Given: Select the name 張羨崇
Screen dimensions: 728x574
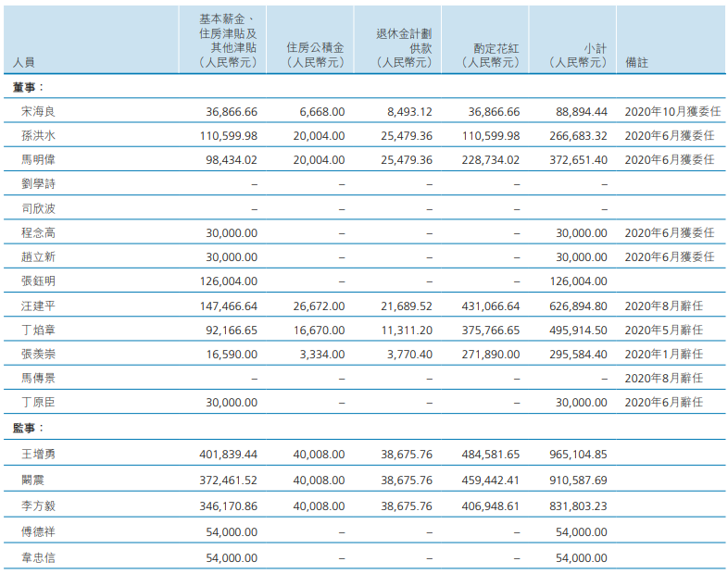Looking at the screenshot, I should tap(38, 354).
